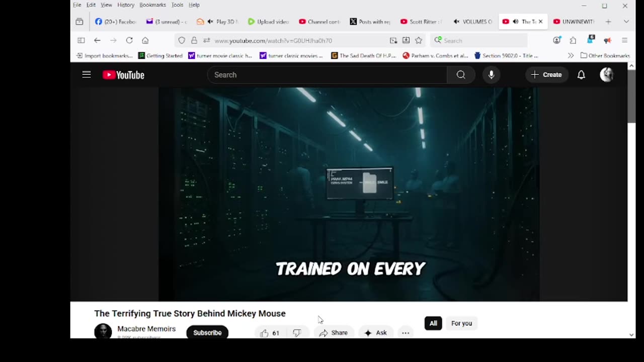Open a new browser tab with plus
This screenshot has height=362, width=644.
tap(608, 22)
